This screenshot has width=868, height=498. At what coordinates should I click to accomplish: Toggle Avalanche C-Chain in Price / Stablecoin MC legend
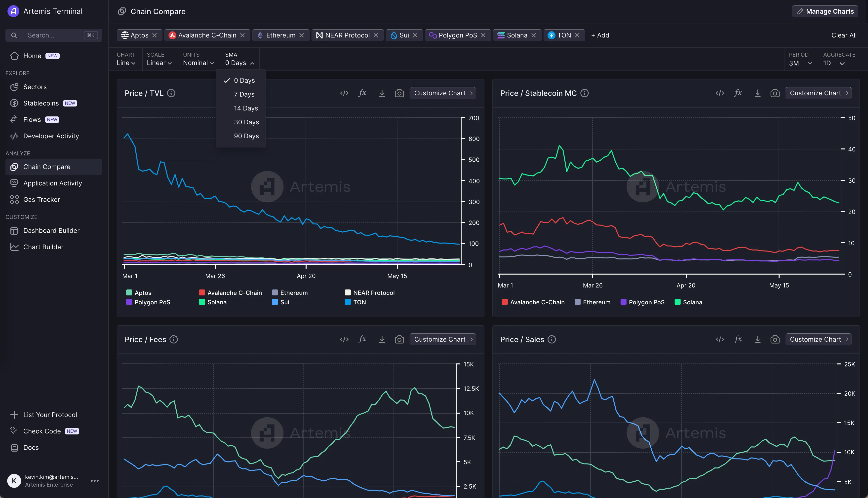click(x=533, y=302)
